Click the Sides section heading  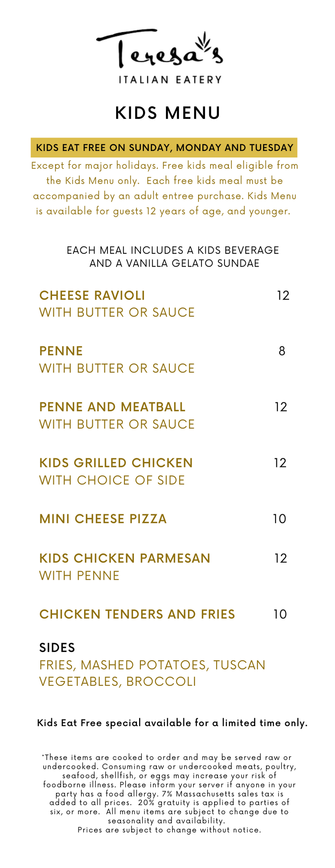click(57, 648)
